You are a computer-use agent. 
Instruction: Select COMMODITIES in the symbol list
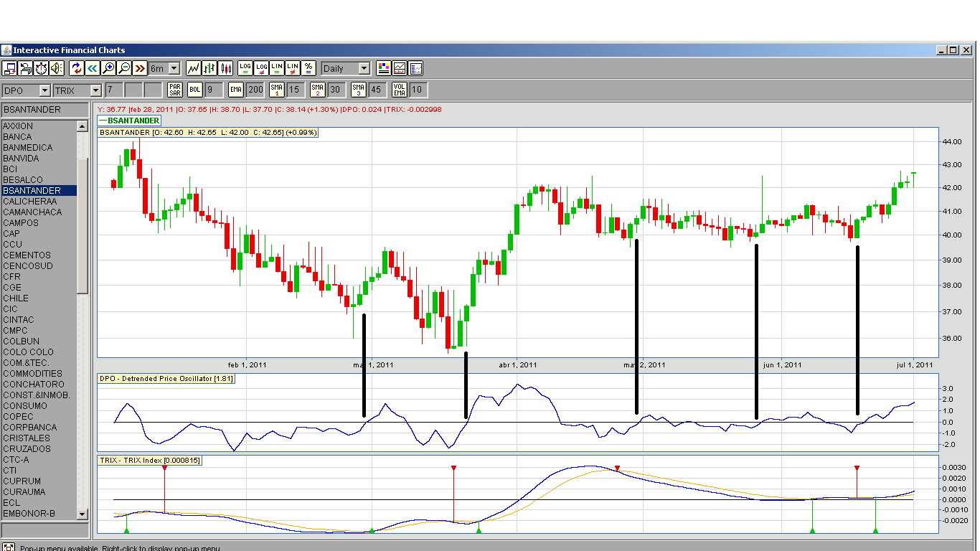coord(39,374)
